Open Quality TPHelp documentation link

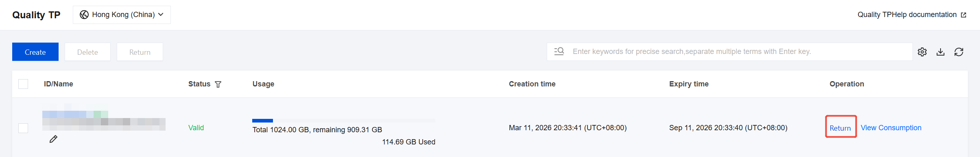[907, 15]
